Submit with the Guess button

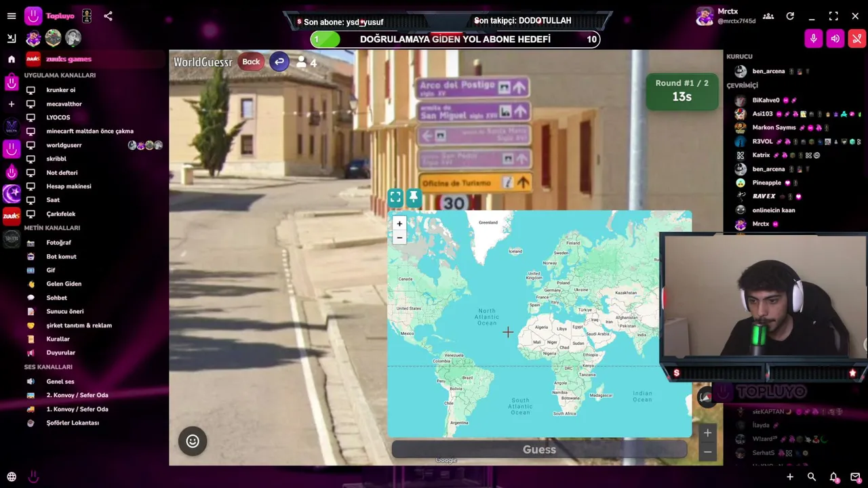[x=539, y=449]
